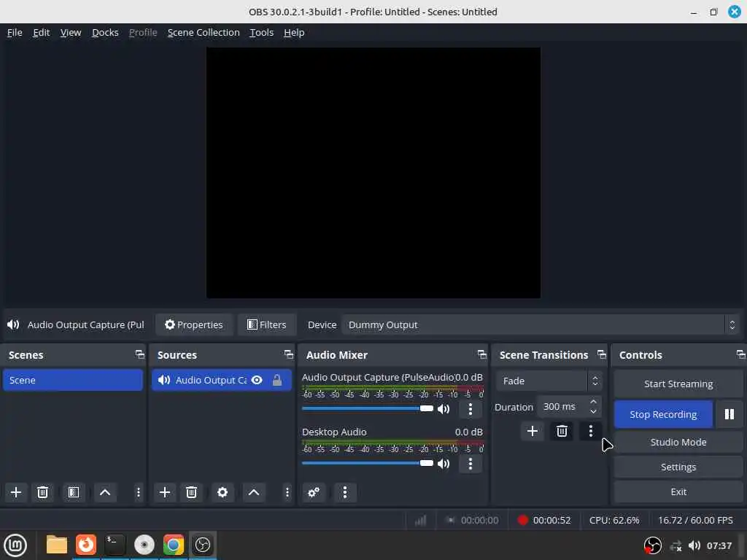
Task: Open Settings from Controls
Action: tap(678, 467)
